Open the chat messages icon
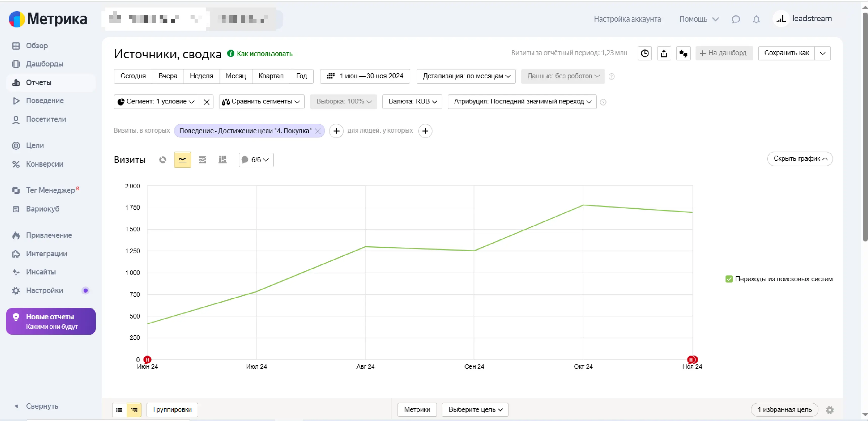Screen dimensions: 868x421 [x=736, y=19]
